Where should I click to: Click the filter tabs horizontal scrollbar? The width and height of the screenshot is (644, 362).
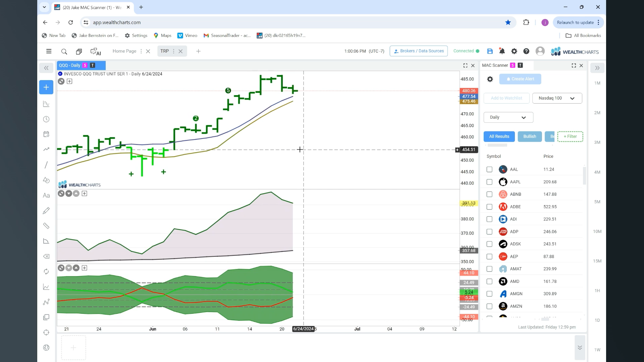(x=497, y=145)
